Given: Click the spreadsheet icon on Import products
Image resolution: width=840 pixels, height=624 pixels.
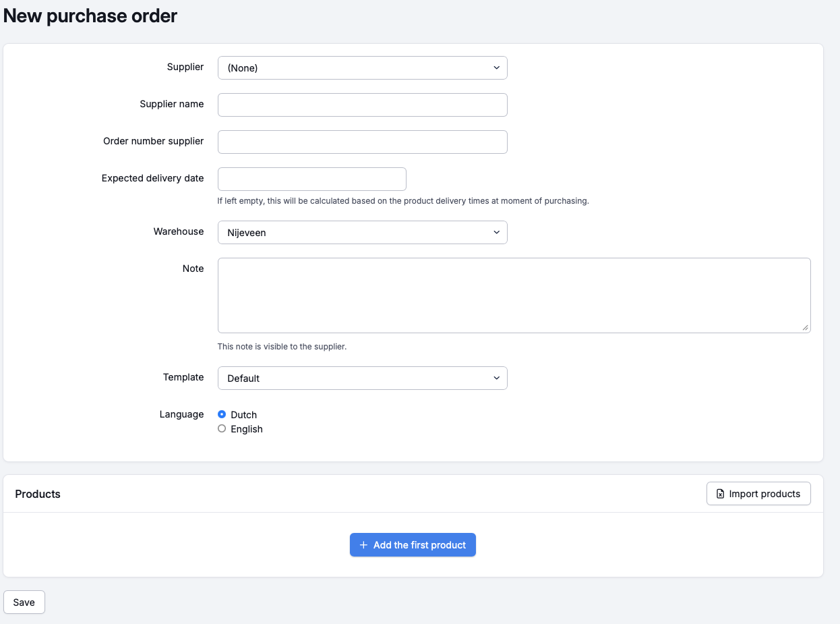Looking at the screenshot, I should pos(720,494).
